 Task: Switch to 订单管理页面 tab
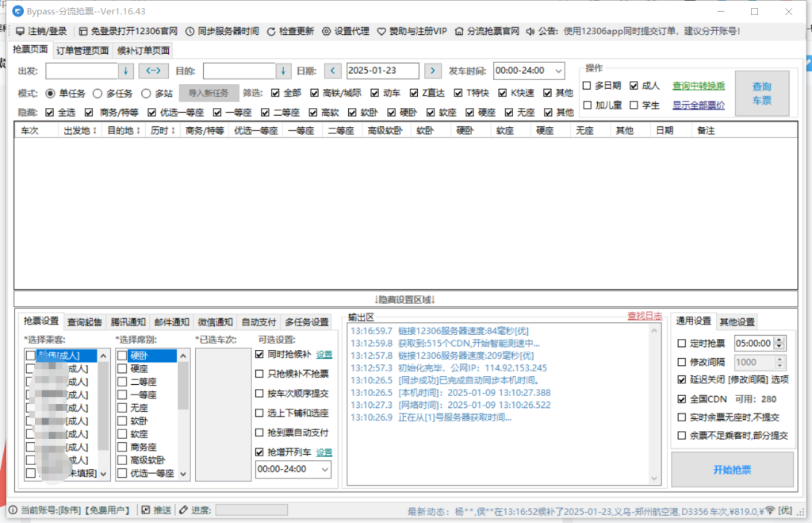[x=82, y=50]
